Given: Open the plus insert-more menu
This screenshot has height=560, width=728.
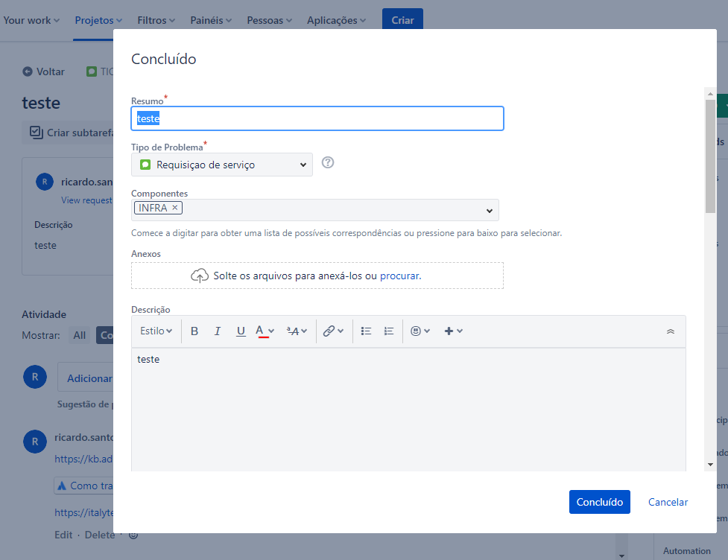Looking at the screenshot, I should coord(453,331).
